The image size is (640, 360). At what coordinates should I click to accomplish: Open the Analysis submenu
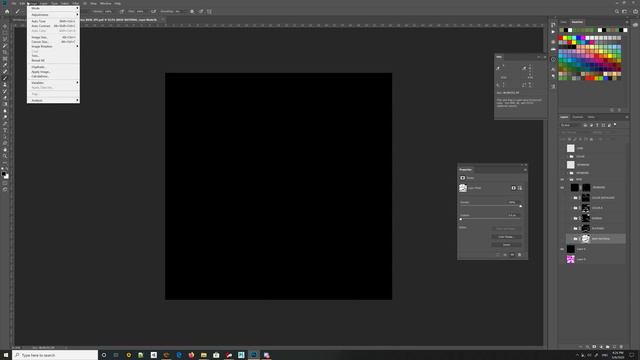point(53,100)
